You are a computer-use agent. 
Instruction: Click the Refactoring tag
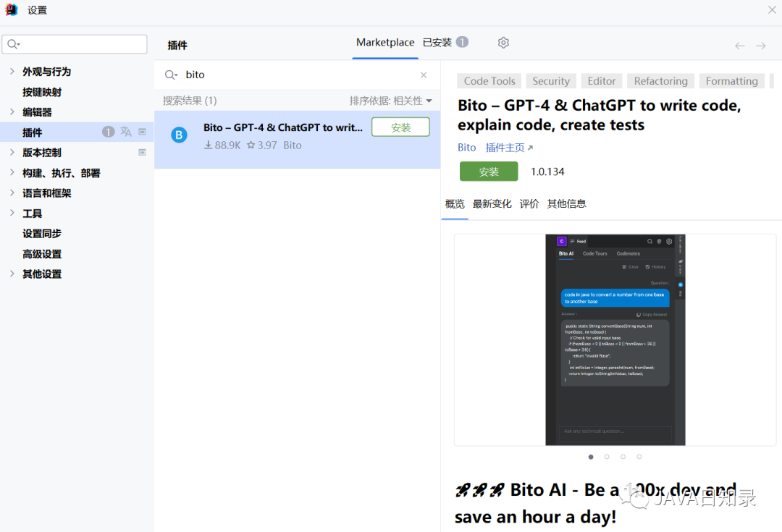click(x=660, y=81)
